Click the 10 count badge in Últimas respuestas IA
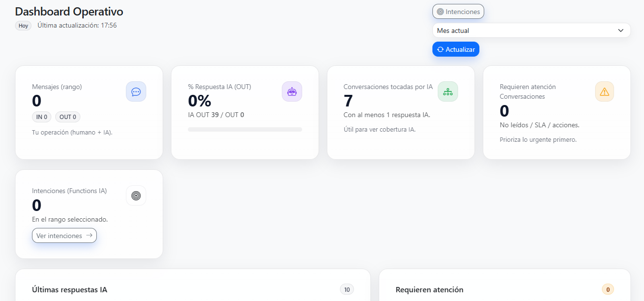Viewport: 644px width, 301px height. pos(347,289)
